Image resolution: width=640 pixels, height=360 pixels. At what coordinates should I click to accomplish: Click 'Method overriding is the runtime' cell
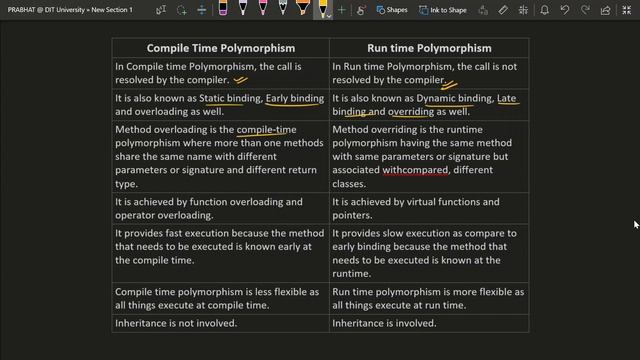tap(429, 156)
